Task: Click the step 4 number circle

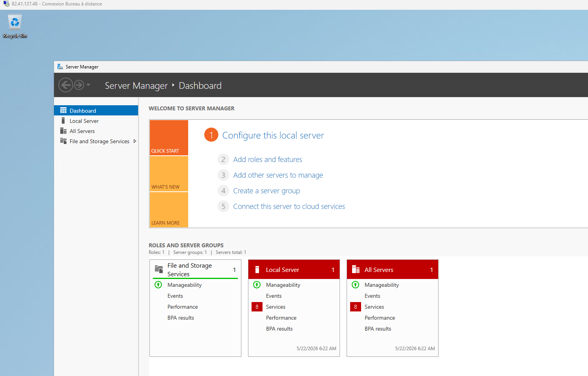Action: (223, 191)
